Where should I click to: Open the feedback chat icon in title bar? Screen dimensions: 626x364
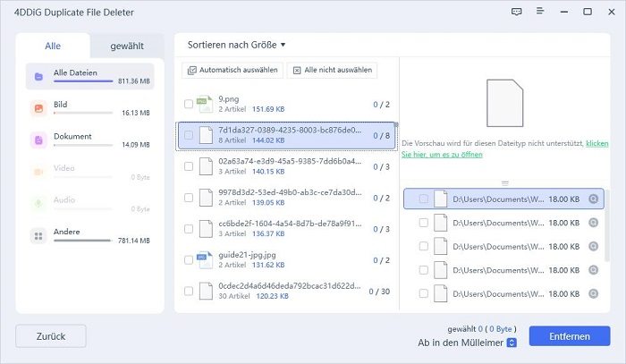click(516, 12)
